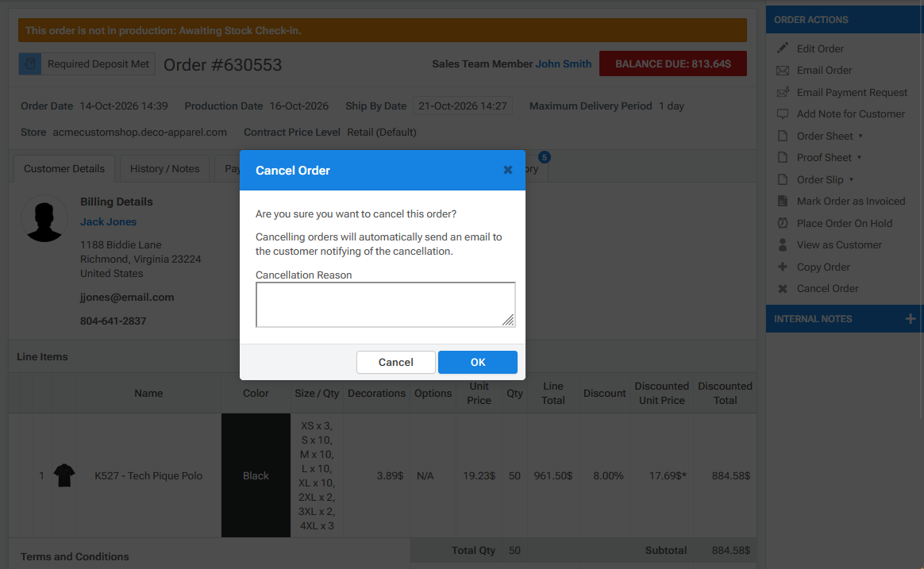Select Email Payment Request action
The image size is (924, 569).
pyautogui.click(x=852, y=93)
